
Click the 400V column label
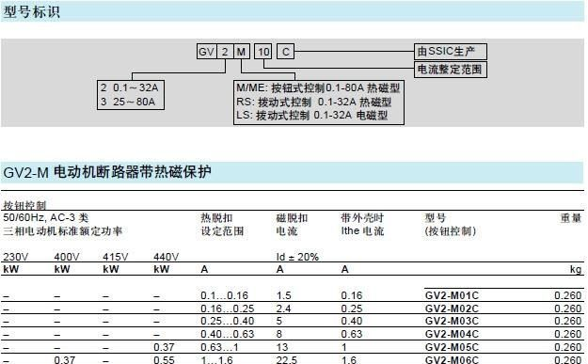[67, 257]
